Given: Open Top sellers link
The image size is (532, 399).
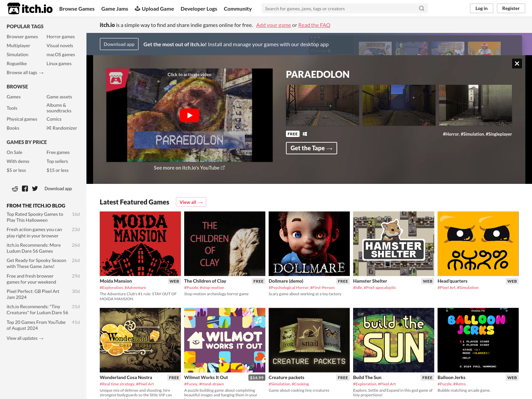Looking at the screenshot, I should point(57,161).
